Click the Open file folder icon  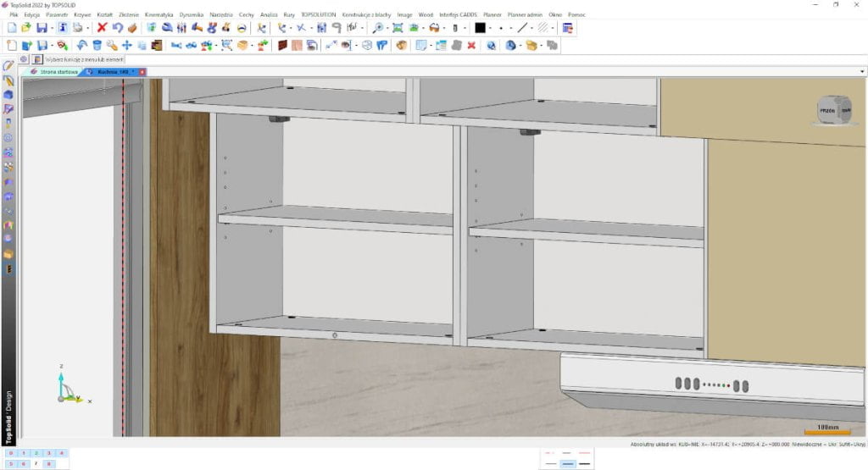(26, 28)
